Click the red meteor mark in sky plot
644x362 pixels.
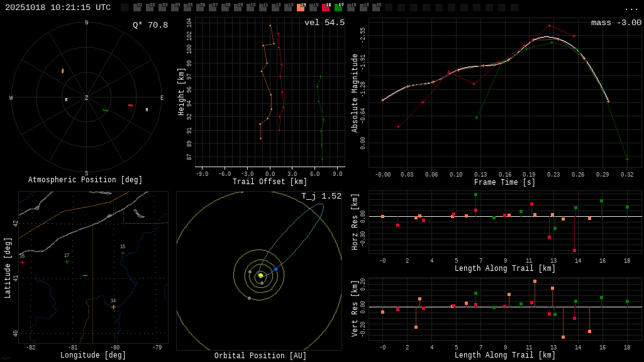click(130, 105)
